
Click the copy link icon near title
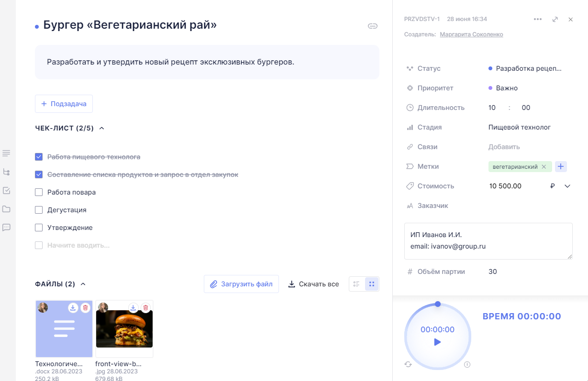(372, 26)
